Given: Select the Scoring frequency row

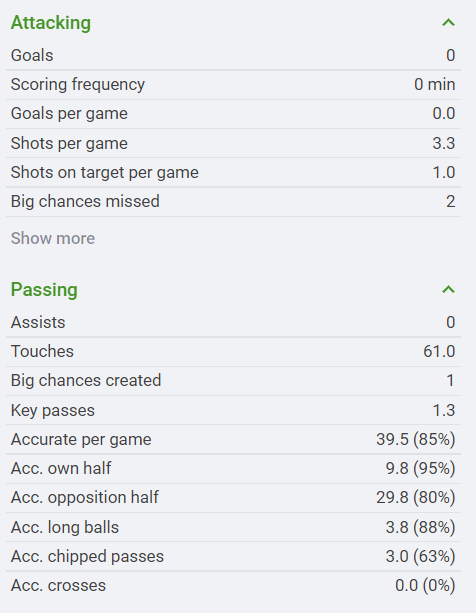Looking at the screenshot, I should 233,85.
